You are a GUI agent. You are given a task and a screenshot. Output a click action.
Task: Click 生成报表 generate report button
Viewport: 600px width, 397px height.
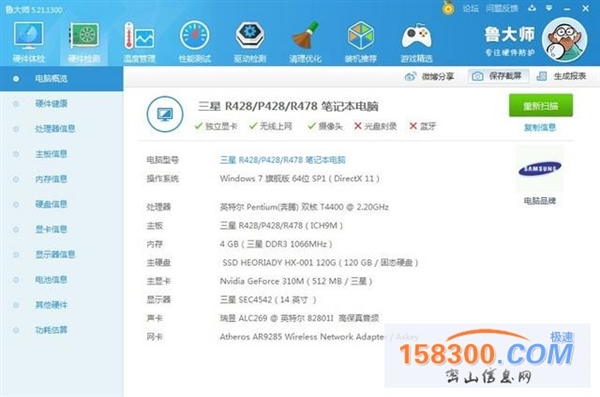(562, 76)
